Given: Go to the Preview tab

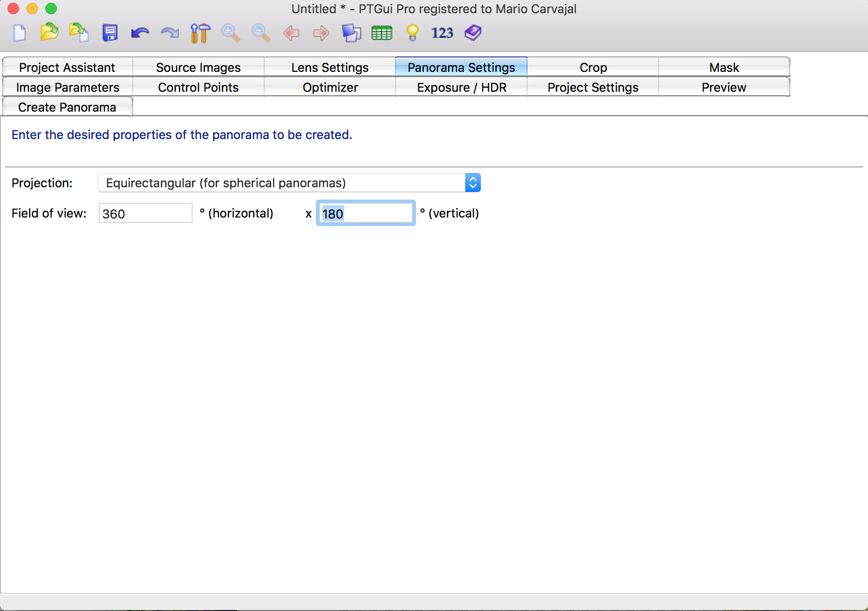Looking at the screenshot, I should (x=724, y=87).
